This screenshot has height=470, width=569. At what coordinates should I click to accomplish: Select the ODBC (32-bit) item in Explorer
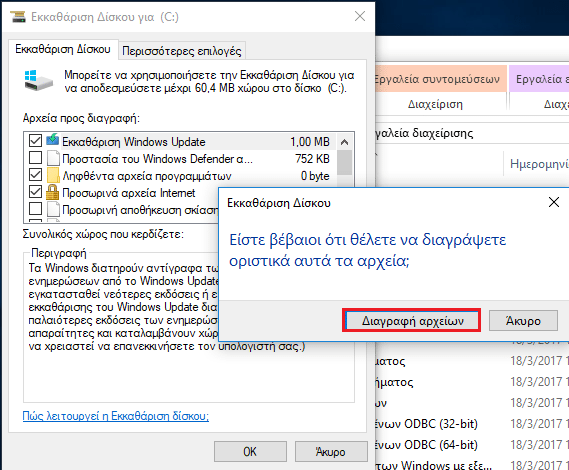pyautogui.click(x=427, y=424)
